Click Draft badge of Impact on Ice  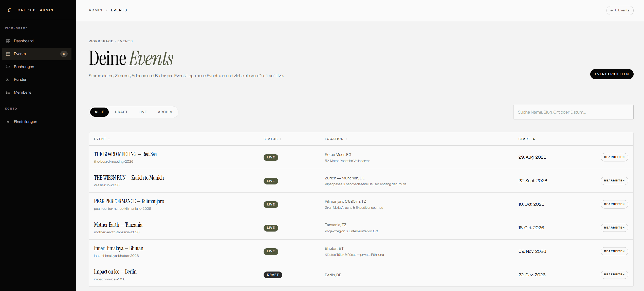click(273, 275)
